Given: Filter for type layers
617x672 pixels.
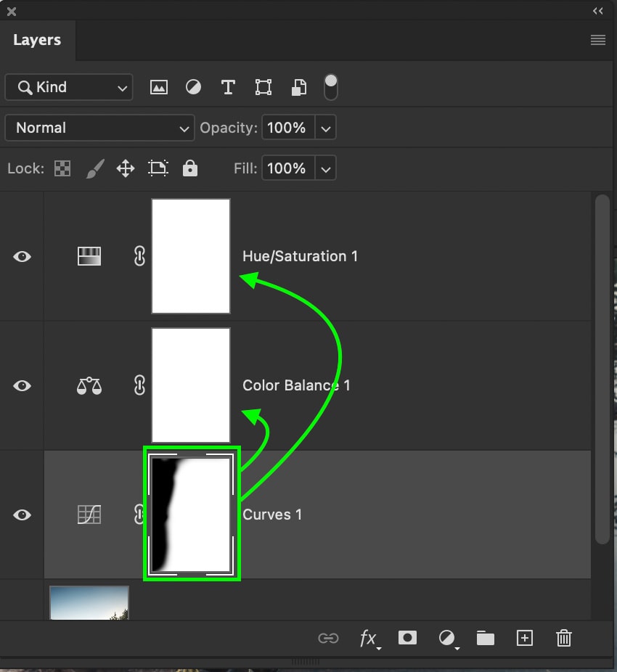Looking at the screenshot, I should point(228,87).
